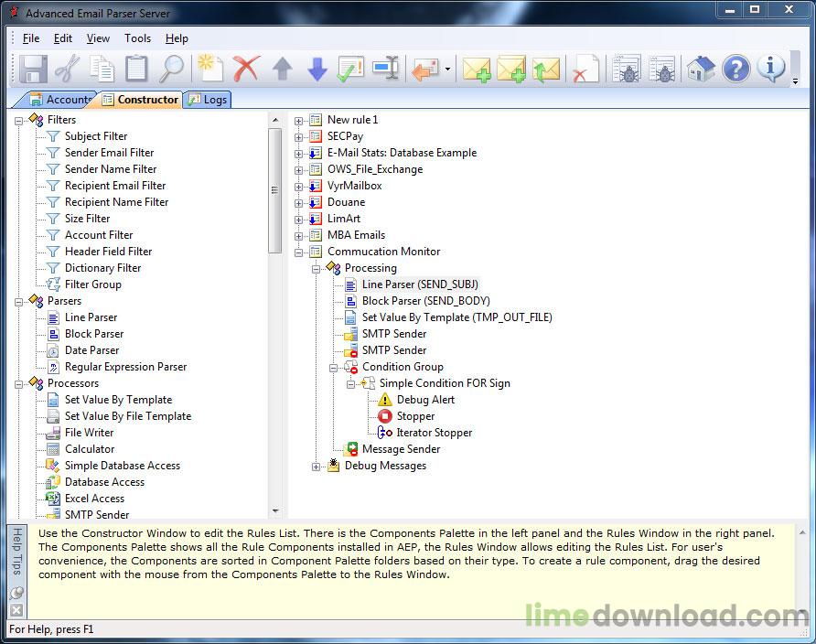The width and height of the screenshot is (816, 644).
Task: Open the Tools menu
Action: tap(137, 38)
